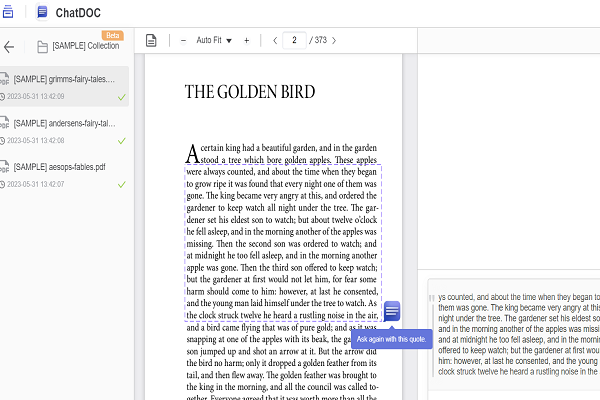The height and width of the screenshot is (400, 600).
Task: Click the Beta badge
Action: click(x=113, y=35)
